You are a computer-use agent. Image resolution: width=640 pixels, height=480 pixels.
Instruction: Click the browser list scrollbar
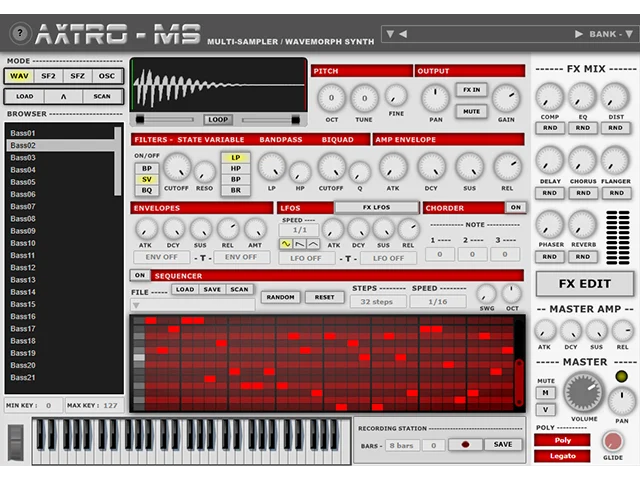tap(118, 161)
